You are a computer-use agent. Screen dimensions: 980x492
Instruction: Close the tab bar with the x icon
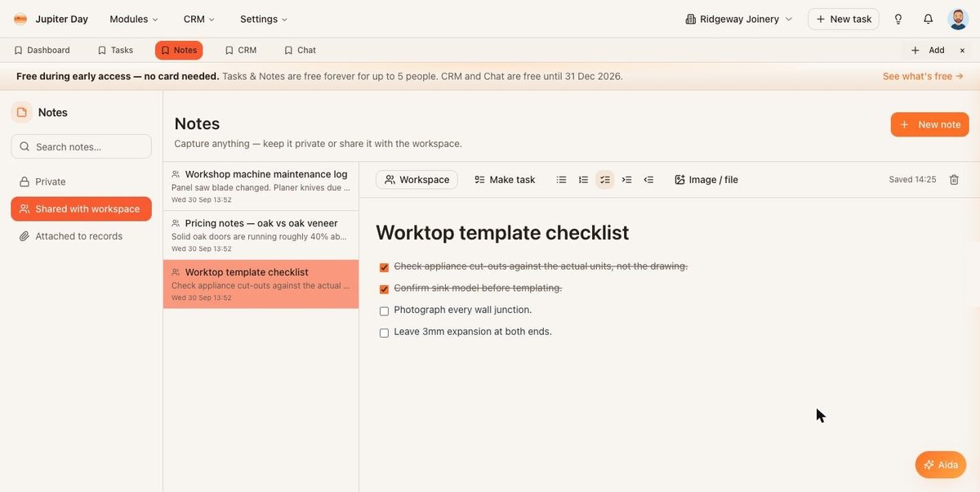[x=962, y=50]
